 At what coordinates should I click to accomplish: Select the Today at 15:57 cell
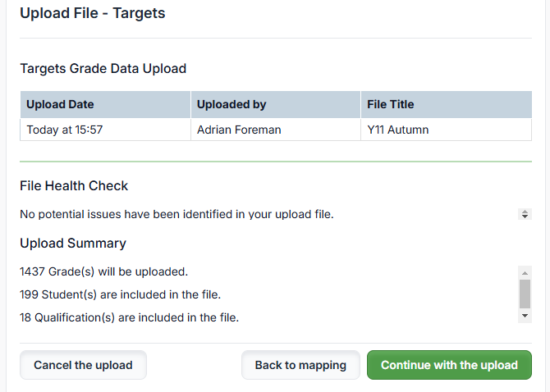coord(106,130)
